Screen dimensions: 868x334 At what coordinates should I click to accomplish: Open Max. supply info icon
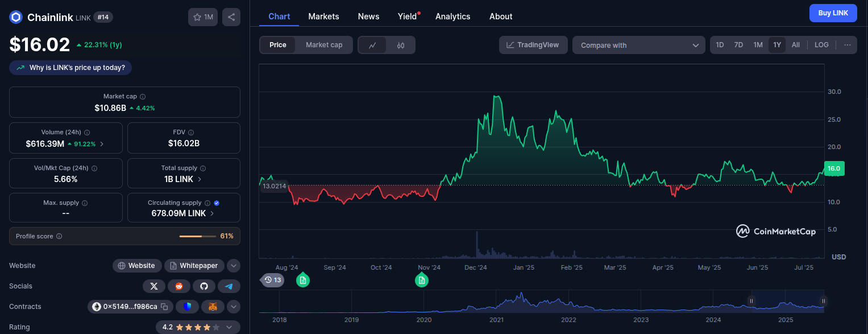pyautogui.click(x=85, y=203)
